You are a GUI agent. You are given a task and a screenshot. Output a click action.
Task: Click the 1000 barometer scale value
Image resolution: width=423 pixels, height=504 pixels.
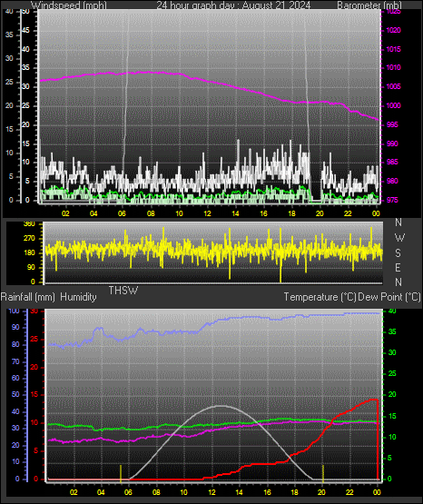(393, 105)
